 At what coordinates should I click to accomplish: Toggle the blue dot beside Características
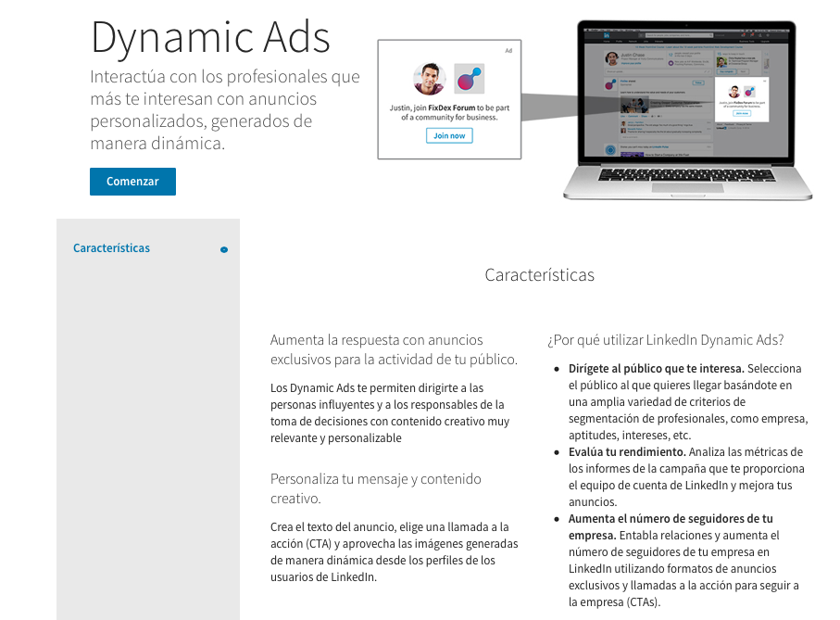(x=223, y=248)
